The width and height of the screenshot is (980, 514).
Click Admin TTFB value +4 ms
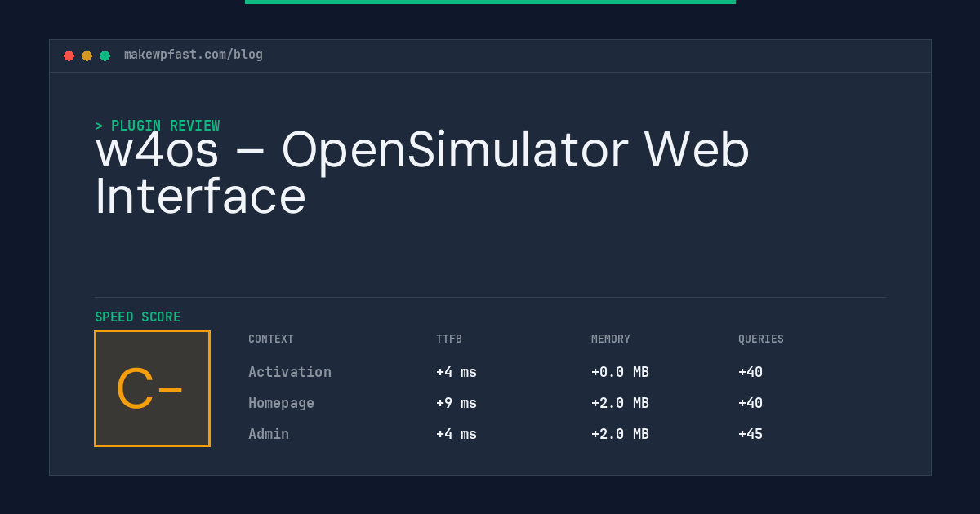point(457,434)
